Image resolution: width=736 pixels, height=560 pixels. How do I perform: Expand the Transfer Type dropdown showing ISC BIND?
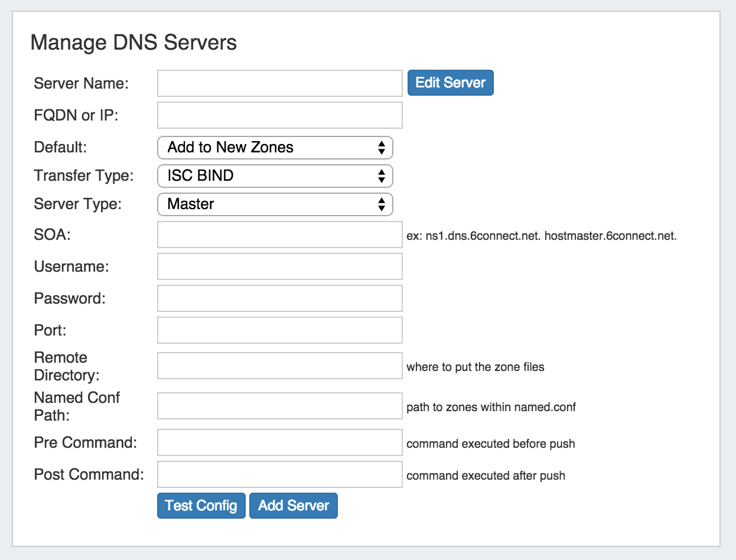pos(275,176)
